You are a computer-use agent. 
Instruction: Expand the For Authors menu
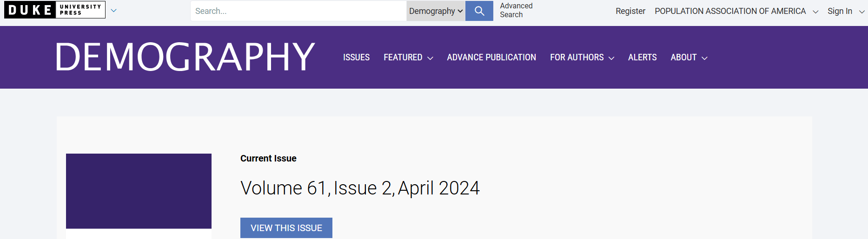tap(582, 58)
